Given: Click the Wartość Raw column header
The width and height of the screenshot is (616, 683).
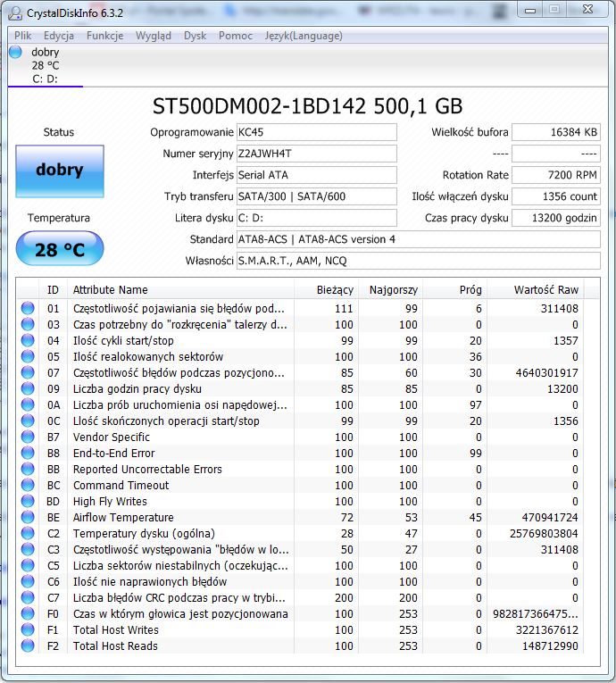Looking at the screenshot, I should point(536,289).
